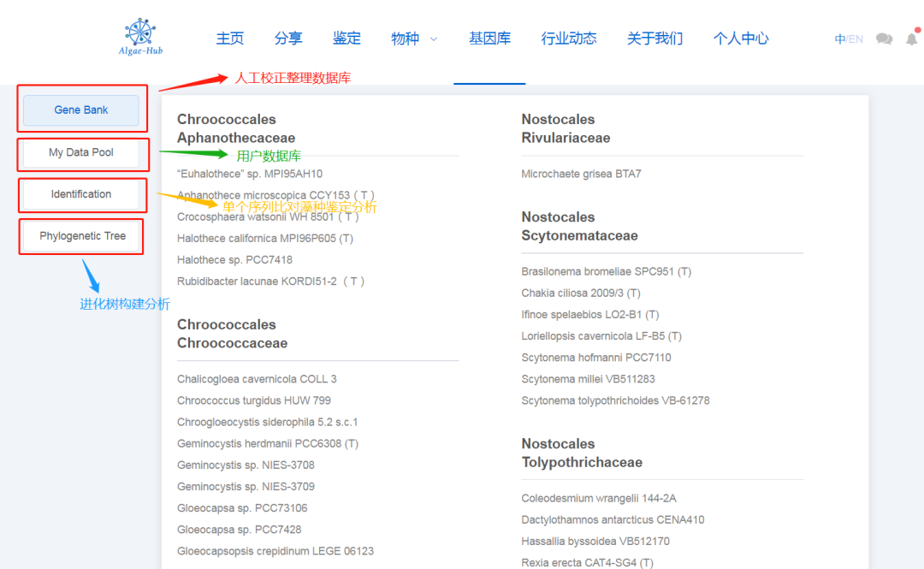Image resolution: width=924 pixels, height=569 pixels.
Task: Open the 关于我们 navigation item
Action: pos(654,39)
